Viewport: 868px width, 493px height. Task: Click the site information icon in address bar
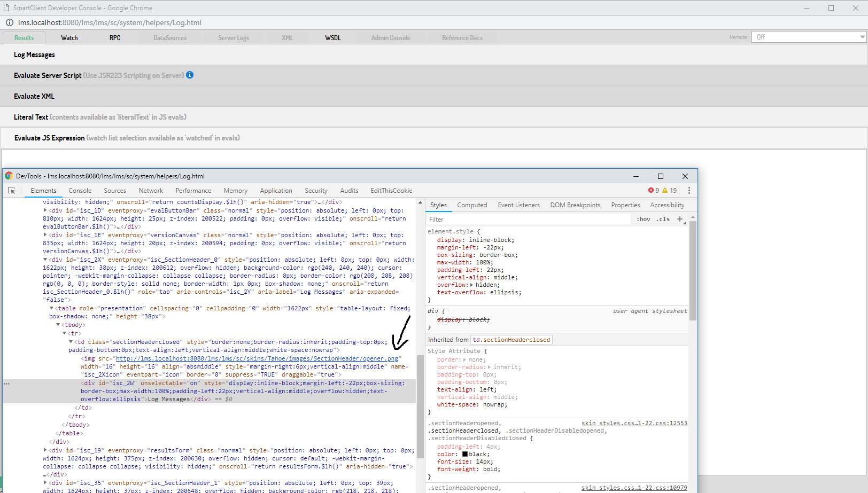coord(10,22)
